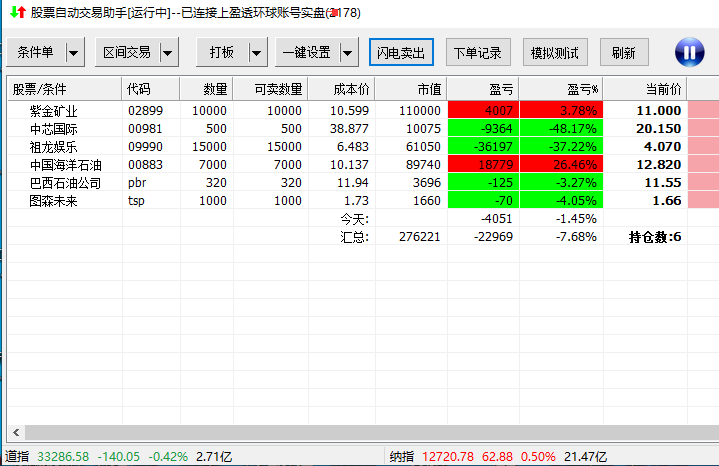Click the 巴西石油公司 row name
The image size is (719, 466).
click(65, 183)
